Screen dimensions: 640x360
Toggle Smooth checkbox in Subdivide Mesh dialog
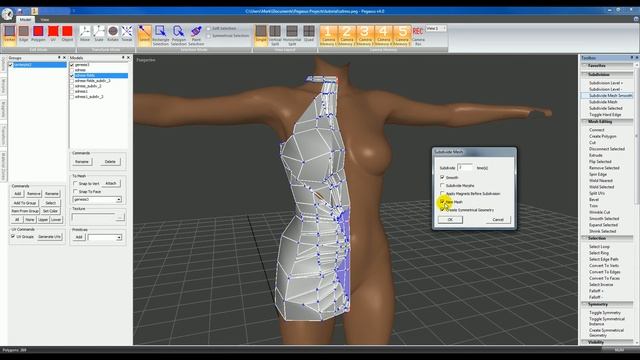pos(442,177)
